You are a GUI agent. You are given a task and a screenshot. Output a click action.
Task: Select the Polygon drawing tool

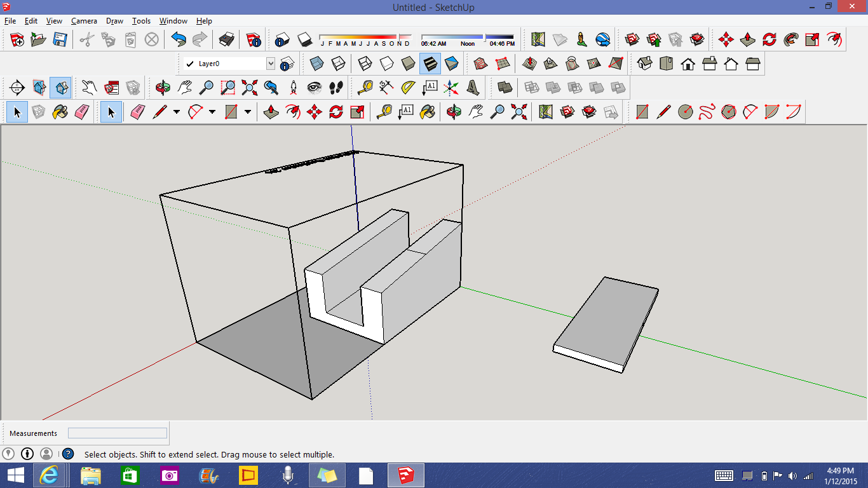click(x=729, y=112)
